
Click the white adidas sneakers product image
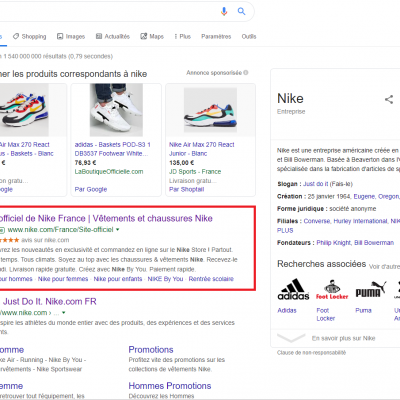116,110
